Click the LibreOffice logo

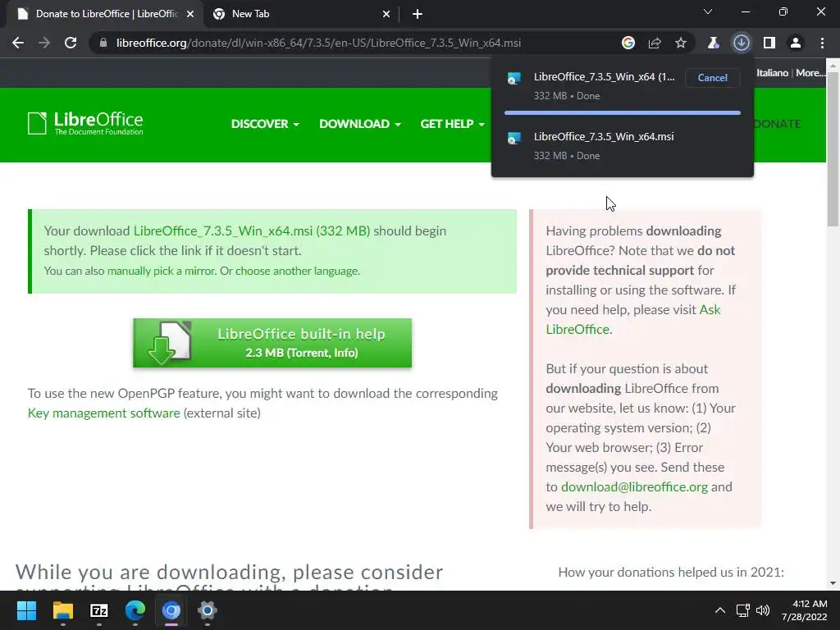pos(85,123)
